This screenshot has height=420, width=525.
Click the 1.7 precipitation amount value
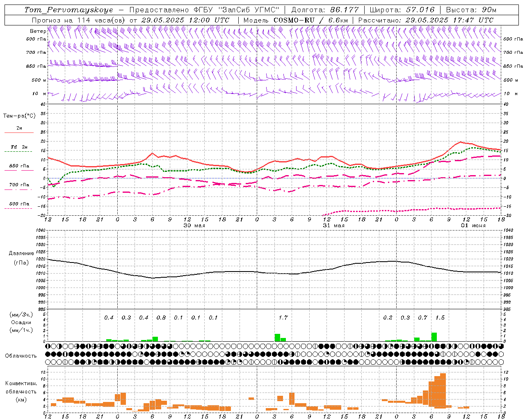(x=283, y=317)
